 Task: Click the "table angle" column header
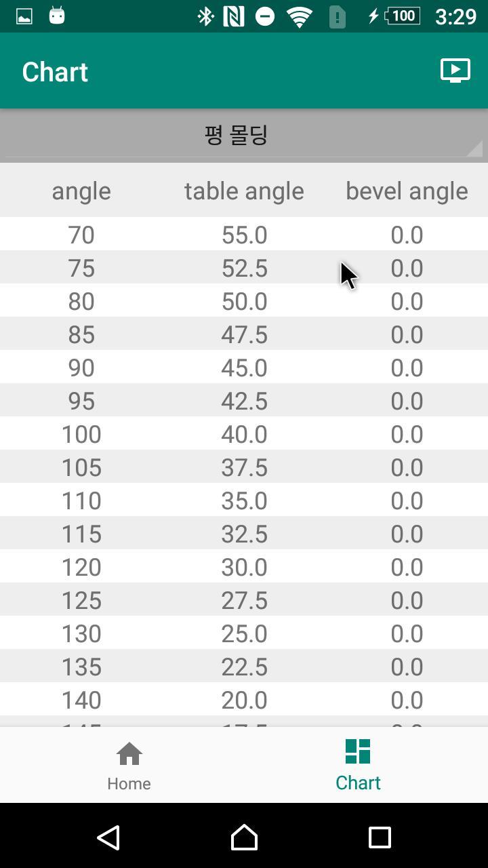pyautogui.click(x=244, y=191)
